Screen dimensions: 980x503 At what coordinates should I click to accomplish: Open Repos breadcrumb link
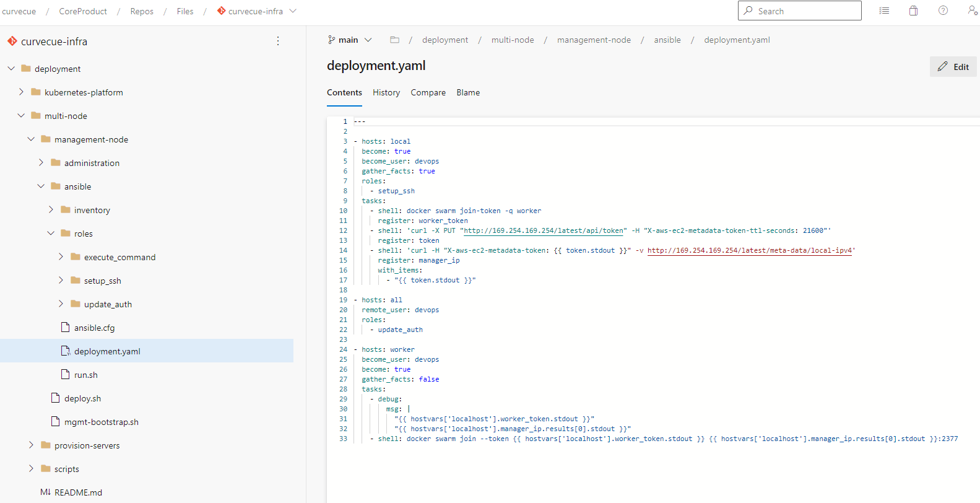[142, 11]
